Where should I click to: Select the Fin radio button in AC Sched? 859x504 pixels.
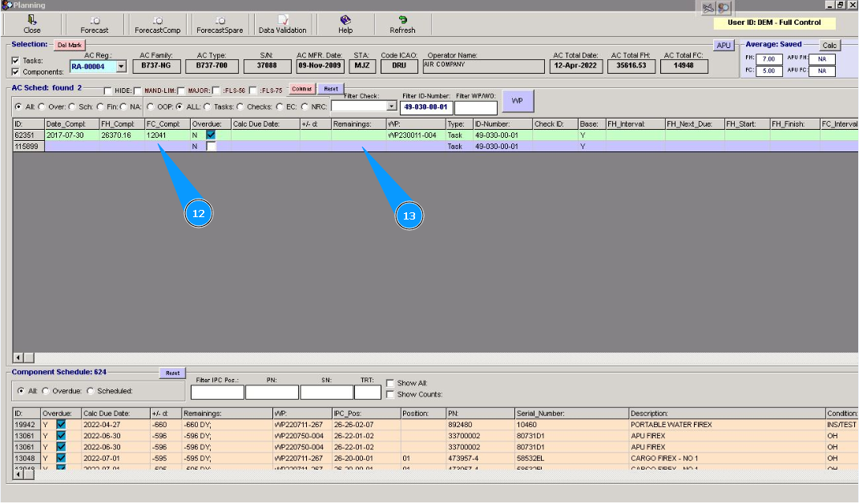click(x=100, y=107)
